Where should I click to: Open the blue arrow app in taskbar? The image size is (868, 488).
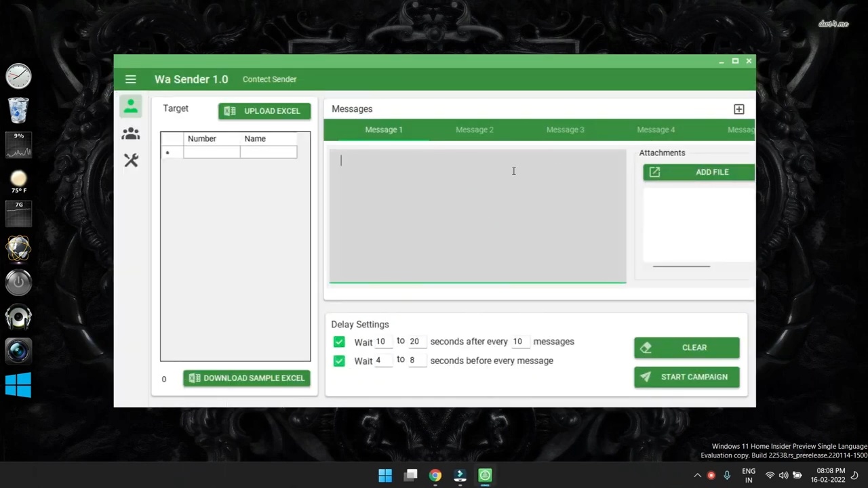pyautogui.click(x=460, y=475)
